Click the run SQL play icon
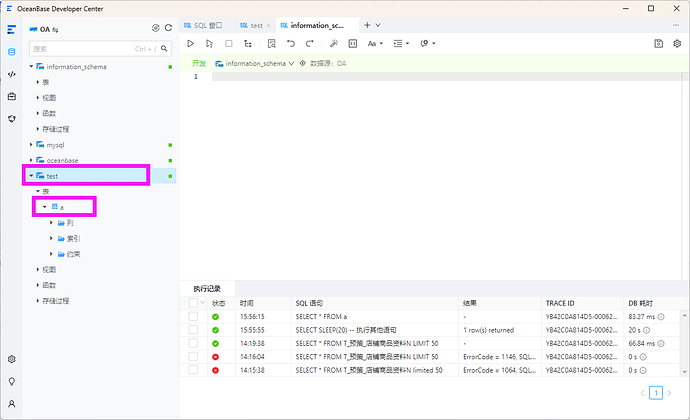The image size is (690, 420). click(191, 43)
